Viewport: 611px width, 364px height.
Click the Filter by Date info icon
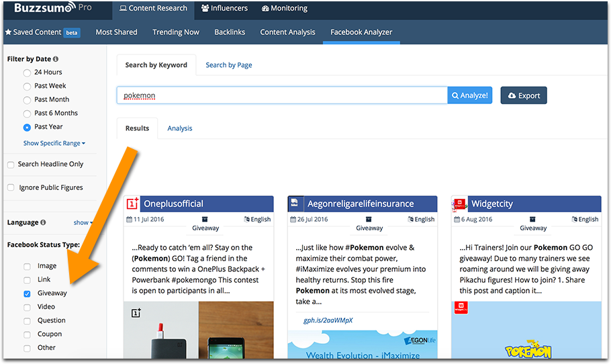(x=56, y=59)
